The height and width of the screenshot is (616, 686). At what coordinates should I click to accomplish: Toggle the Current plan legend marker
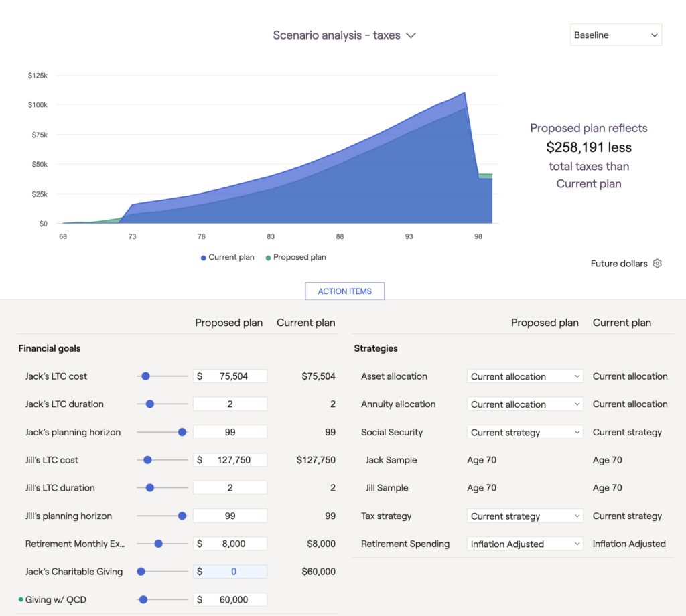pos(204,258)
